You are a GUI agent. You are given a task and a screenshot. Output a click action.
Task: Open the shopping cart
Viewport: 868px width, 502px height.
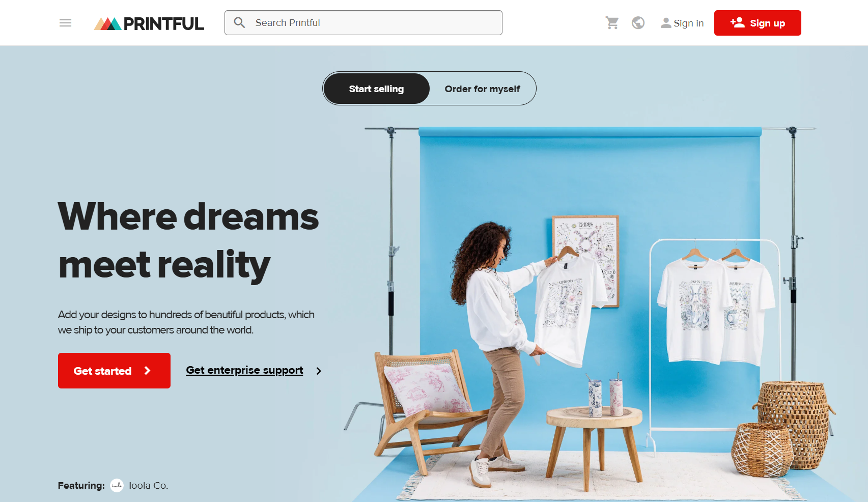[612, 23]
